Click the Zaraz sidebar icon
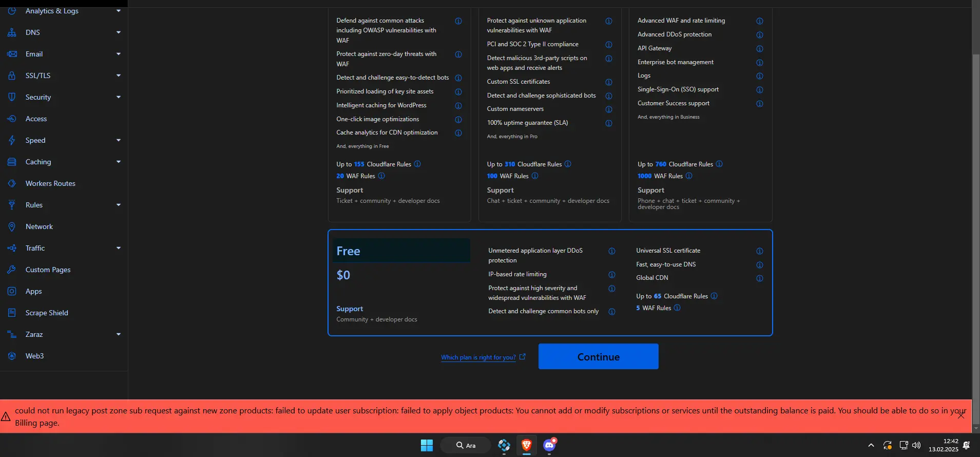980x457 pixels. pyautogui.click(x=12, y=334)
